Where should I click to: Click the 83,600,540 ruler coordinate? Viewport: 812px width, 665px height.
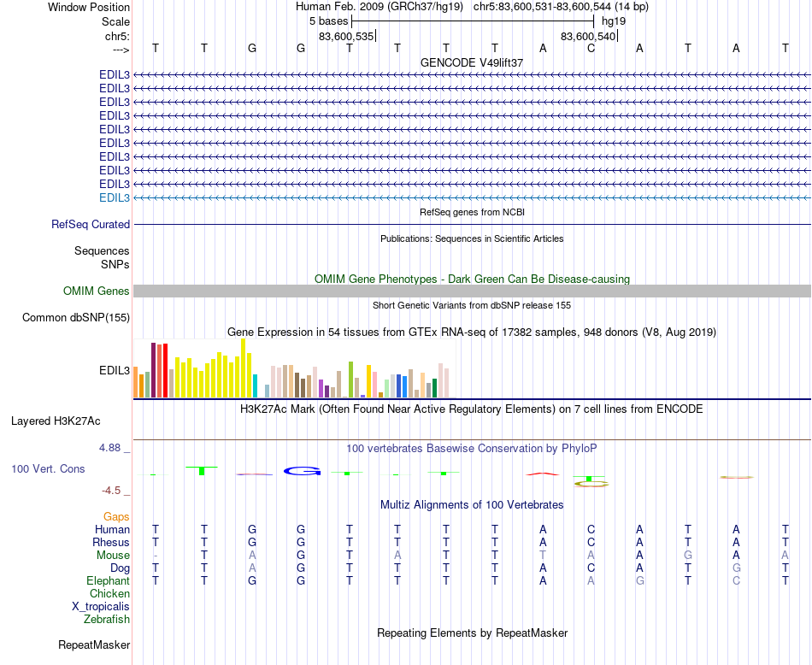(588, 36)
